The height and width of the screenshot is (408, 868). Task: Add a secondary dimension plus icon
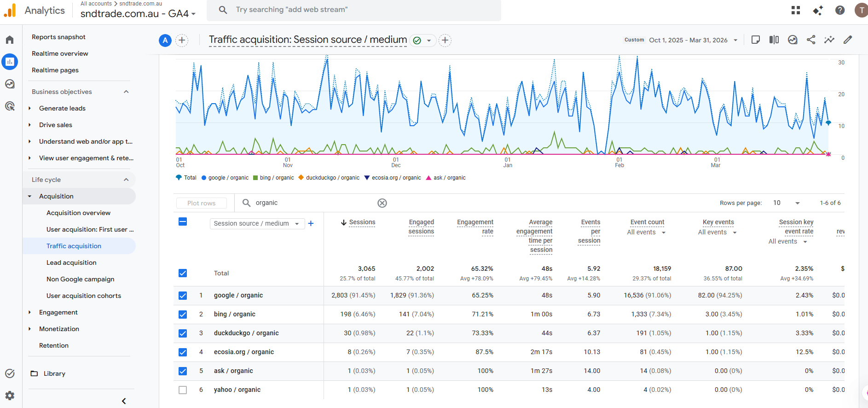click(x=311, y=223)
